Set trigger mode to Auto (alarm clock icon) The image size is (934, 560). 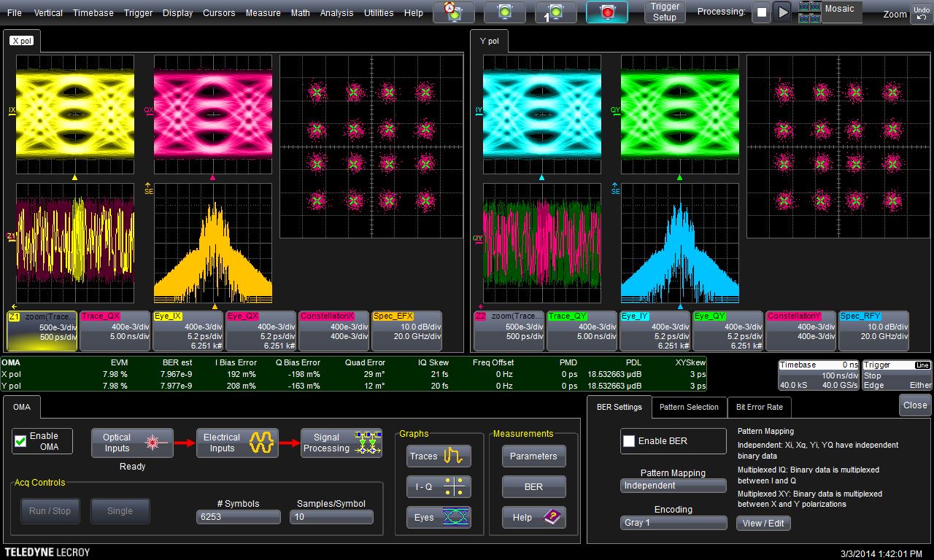(453, 12)
